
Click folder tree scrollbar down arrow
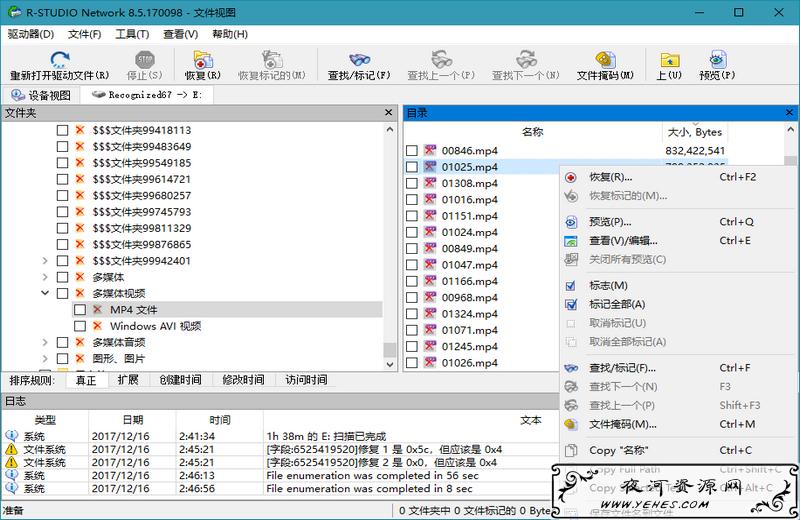click(390, 364)
